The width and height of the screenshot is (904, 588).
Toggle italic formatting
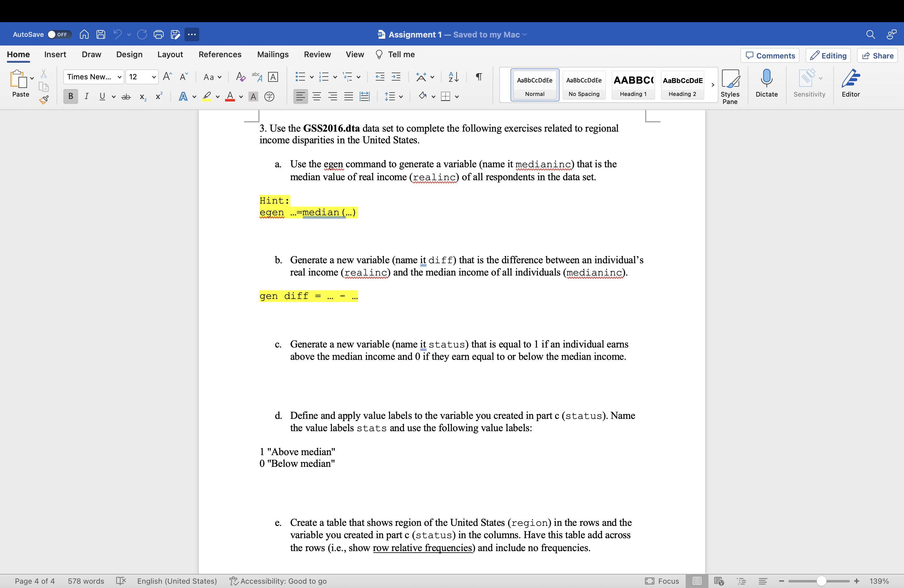click(87, 97)
